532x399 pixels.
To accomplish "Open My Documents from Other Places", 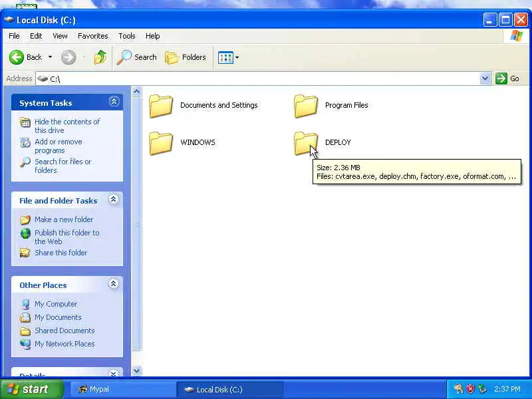I will pos(58,317).
